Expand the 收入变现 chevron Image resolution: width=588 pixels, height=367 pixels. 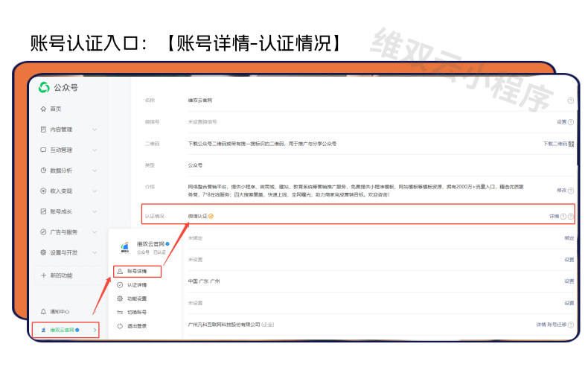coord(95,191)
